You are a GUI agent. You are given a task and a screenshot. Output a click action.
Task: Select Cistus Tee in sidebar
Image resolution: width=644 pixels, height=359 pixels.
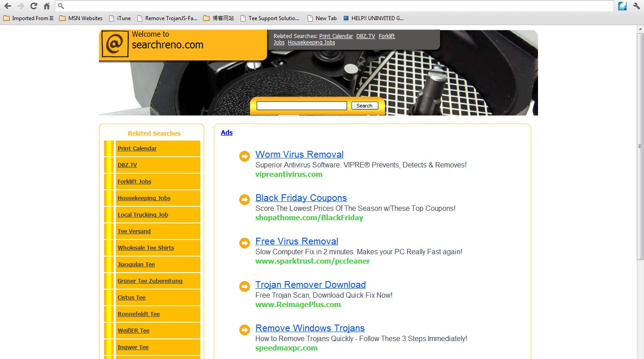[x=131, y=298]
